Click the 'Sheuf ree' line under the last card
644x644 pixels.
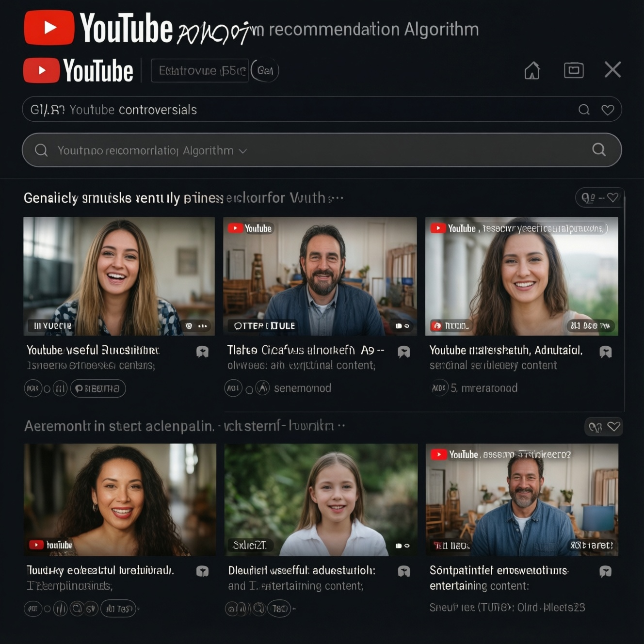pos(507,608)
